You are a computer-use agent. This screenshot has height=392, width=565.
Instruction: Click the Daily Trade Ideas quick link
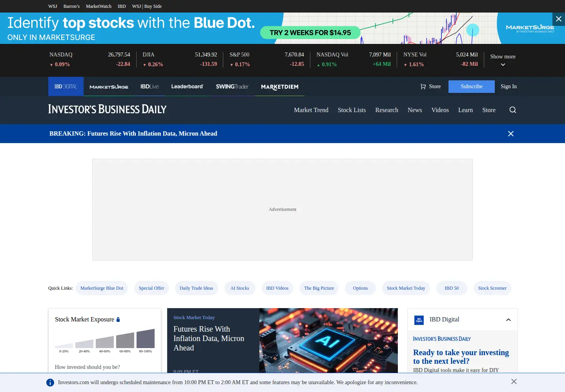pos(196,288)
